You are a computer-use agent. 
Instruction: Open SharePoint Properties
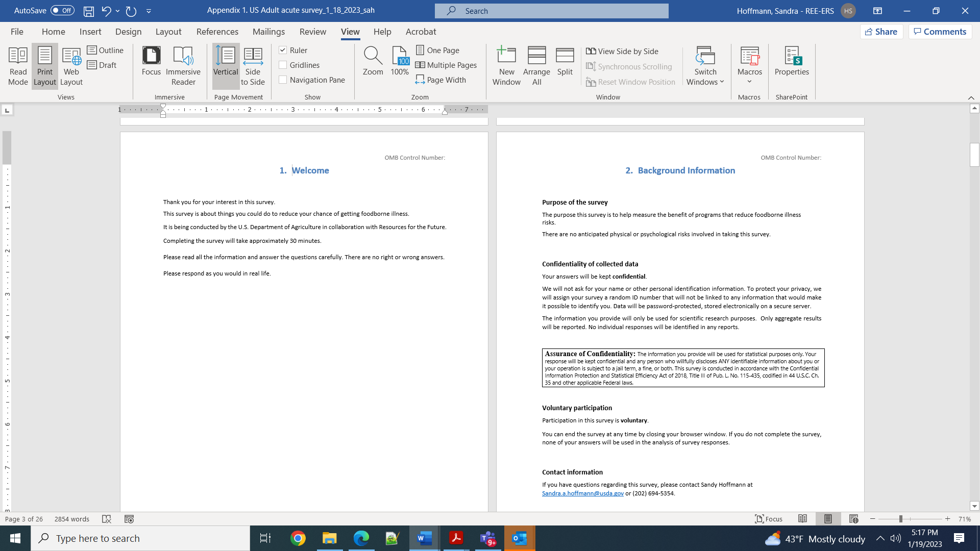coord(792,61)
